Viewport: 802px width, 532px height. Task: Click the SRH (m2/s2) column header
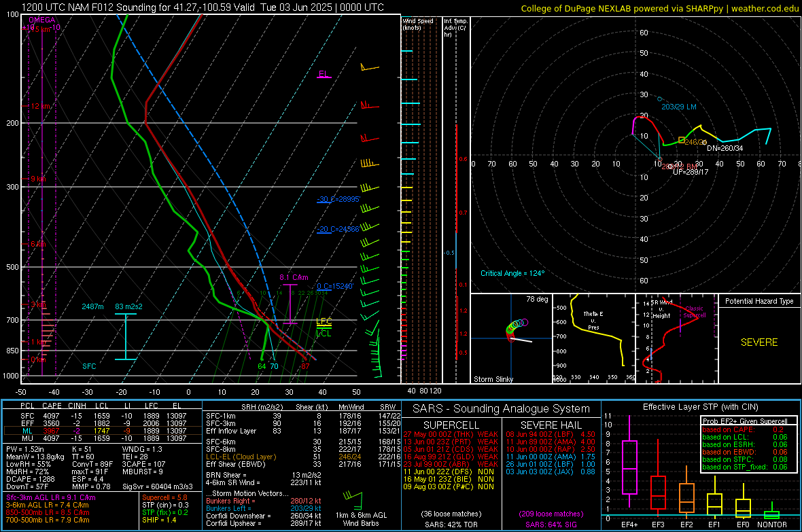click(x=262, y=407)
